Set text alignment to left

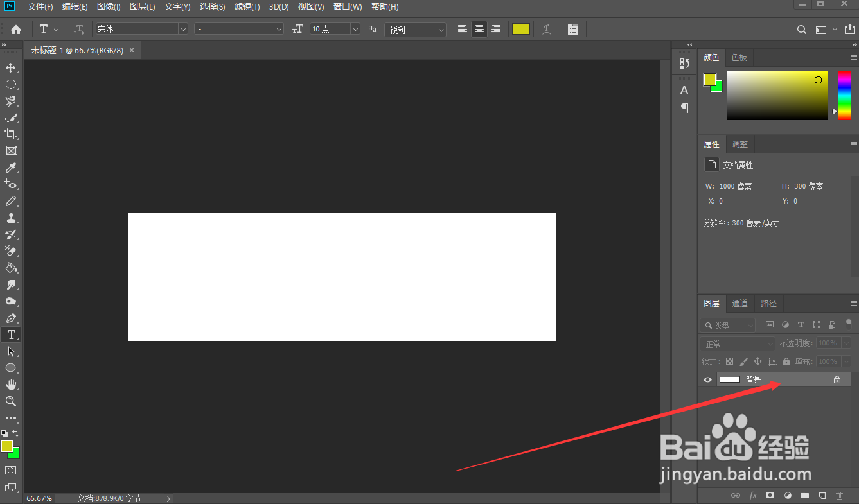[x=463, y=30]
